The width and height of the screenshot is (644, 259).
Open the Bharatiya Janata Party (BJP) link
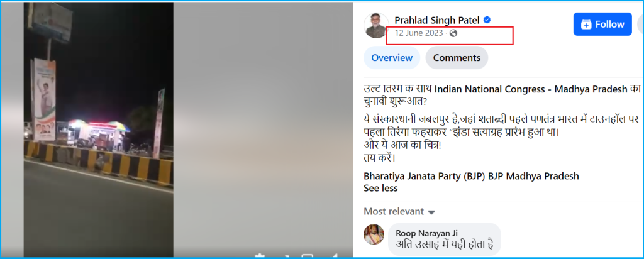[425, 177]
